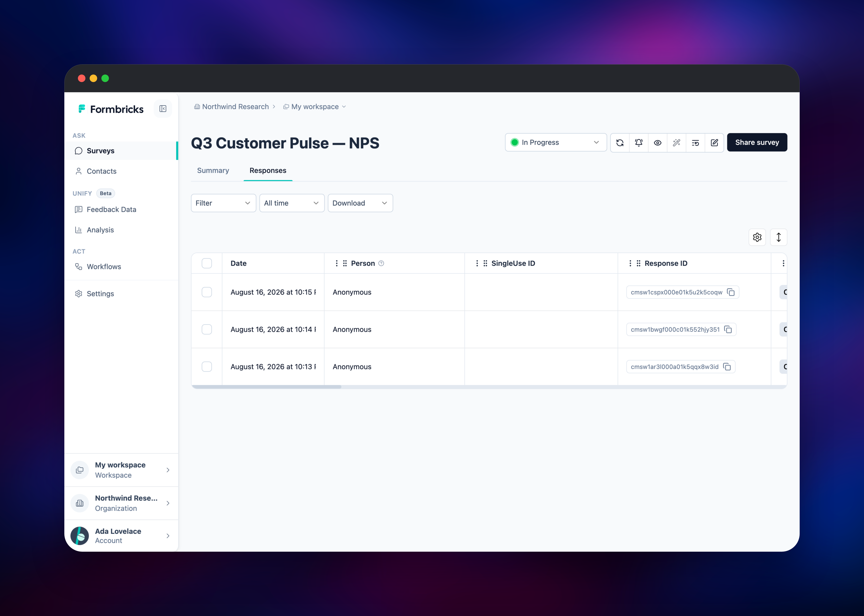Collapse the sidebar with the panel icon
Image resolution: width=864 pixels, height=616 pixels.
click(x=163, y=109)
